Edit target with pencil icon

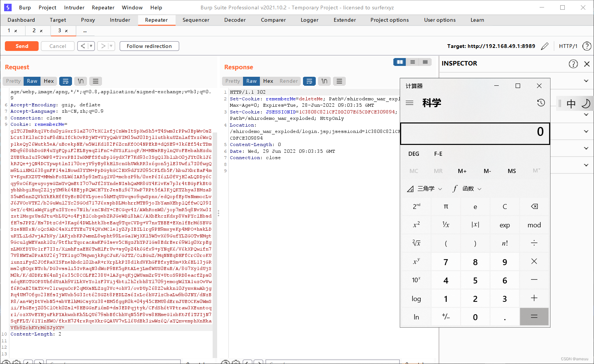tap(545, 46)
